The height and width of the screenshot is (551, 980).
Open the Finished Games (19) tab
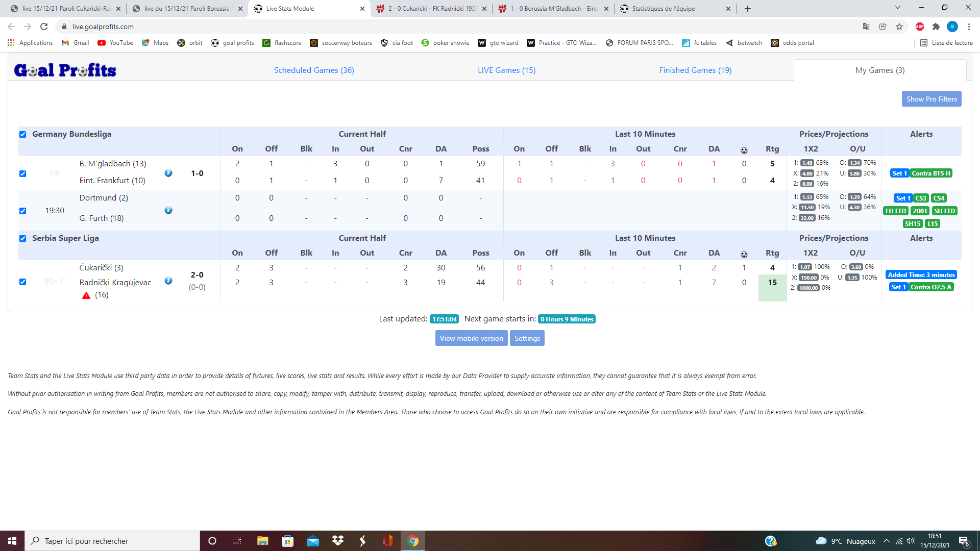695,70
